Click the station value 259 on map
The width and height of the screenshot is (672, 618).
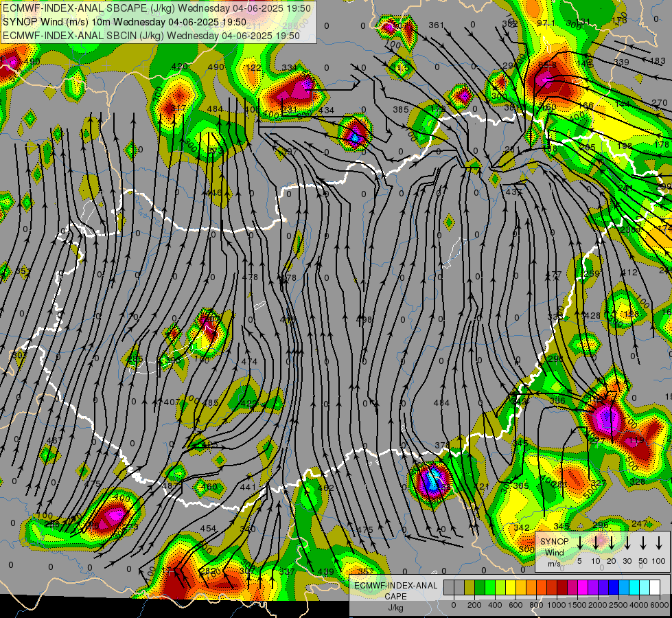[x=592, y=274]
